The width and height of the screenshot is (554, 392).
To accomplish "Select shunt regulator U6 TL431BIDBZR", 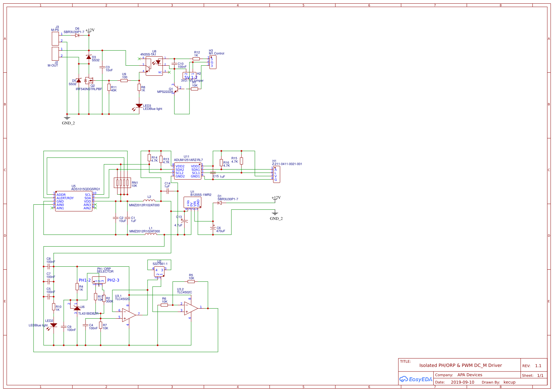I will point(76,309).
